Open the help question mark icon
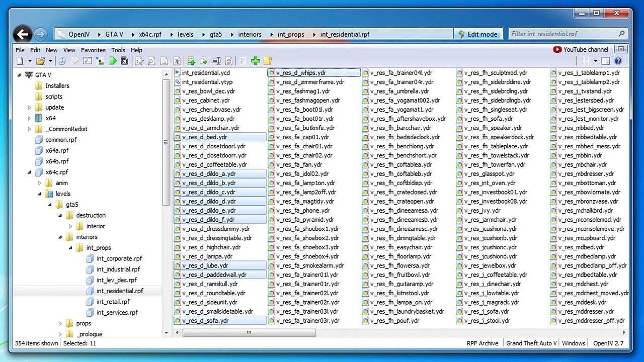The image size is (644, 362). click(x=618, y=61)
